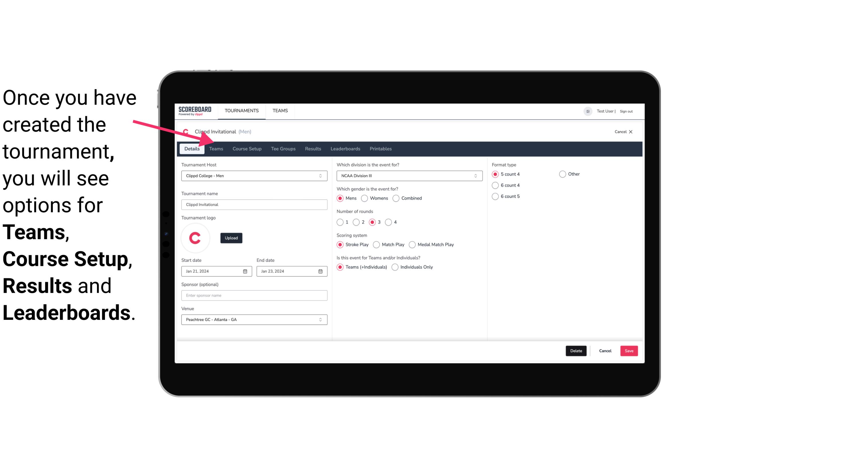This screenshot has height=467, width=868.
Task: Expand the Venue dropdown selector
Action: tap(321, 319)
